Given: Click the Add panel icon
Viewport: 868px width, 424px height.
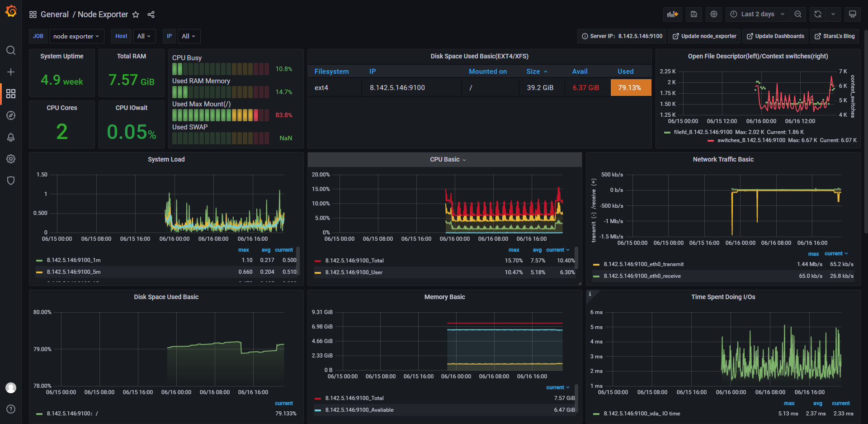Looking at the screenshot, I should (x=673, y=14).
